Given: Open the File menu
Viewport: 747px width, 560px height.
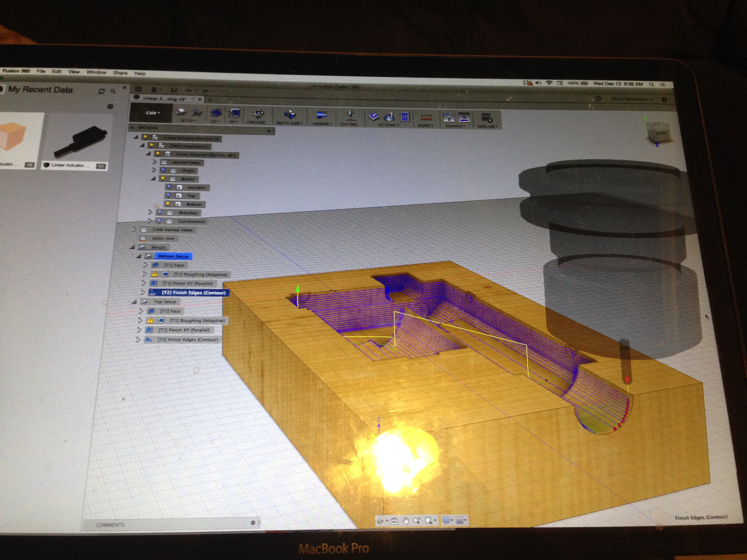Looking at the screenshot, I should click(41, 71).
